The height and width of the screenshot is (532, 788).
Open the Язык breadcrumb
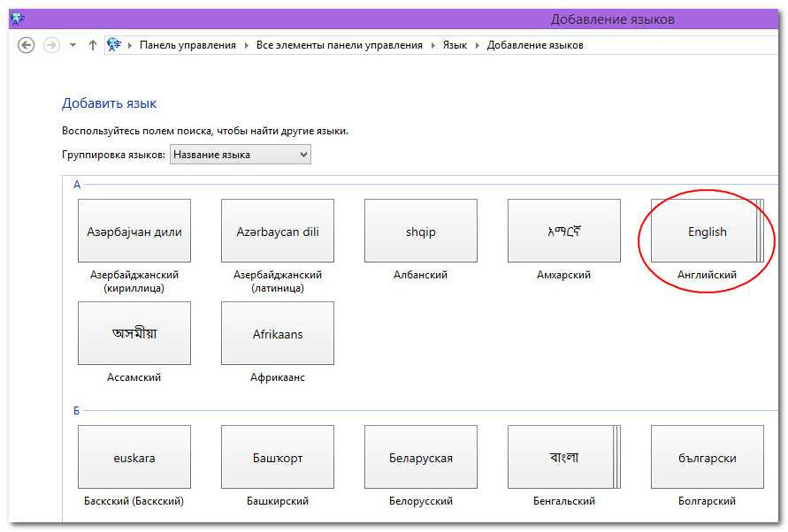pyautogui.click(x=455, y=45)
